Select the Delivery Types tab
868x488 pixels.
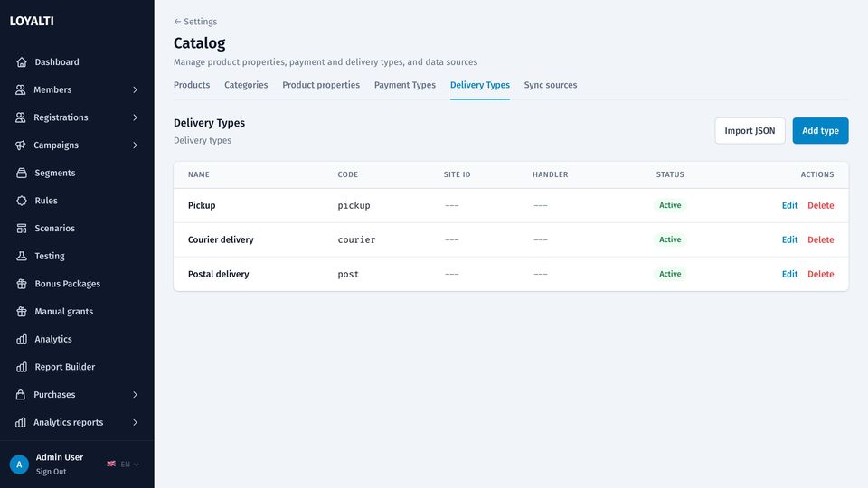(480, 85)
